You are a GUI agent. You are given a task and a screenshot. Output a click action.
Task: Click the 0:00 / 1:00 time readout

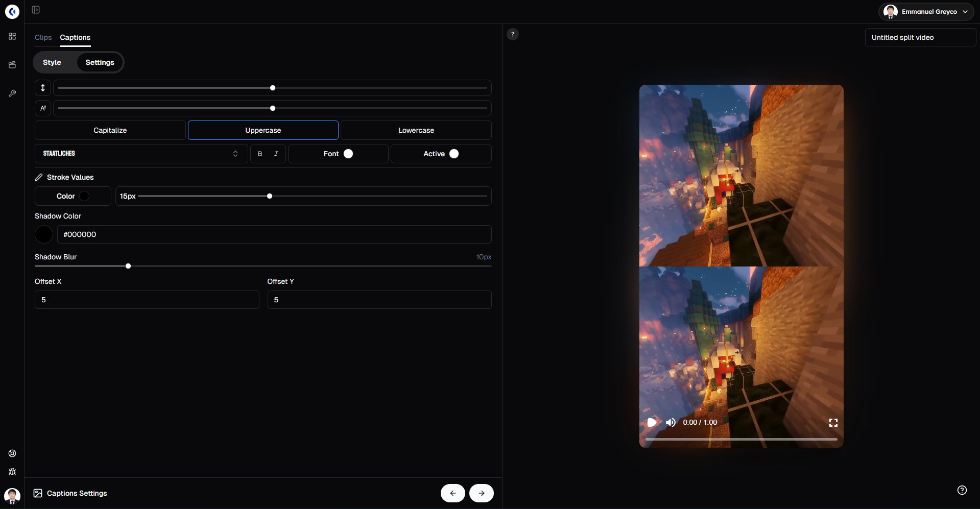pyautogui.click(x=700, y=422)
